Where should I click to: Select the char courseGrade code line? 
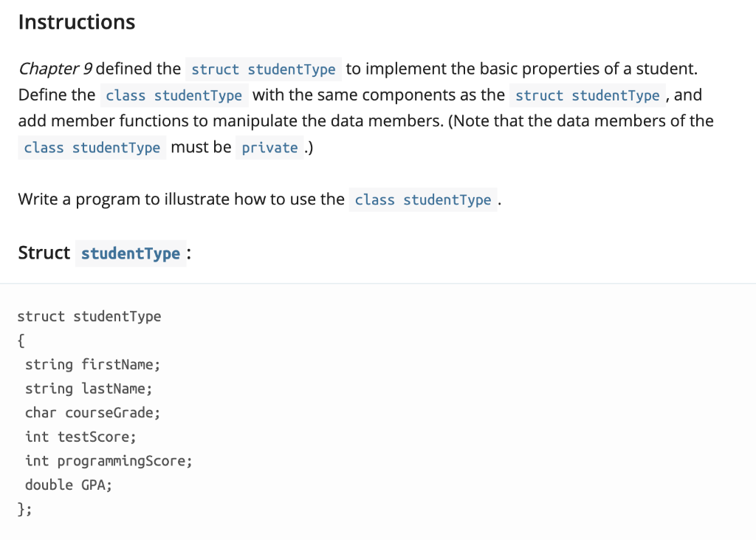[92, 412]
